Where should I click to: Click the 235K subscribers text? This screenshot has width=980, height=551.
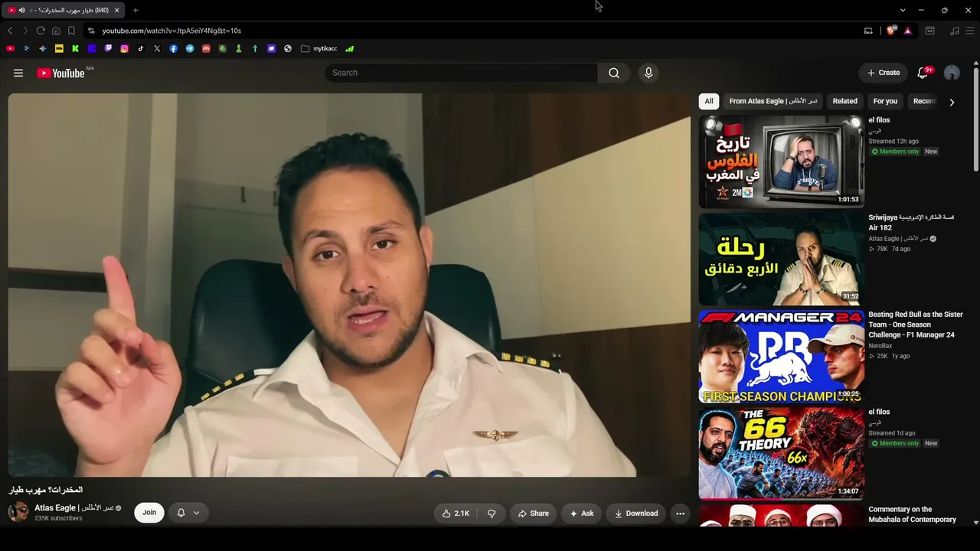coord(58,518)
